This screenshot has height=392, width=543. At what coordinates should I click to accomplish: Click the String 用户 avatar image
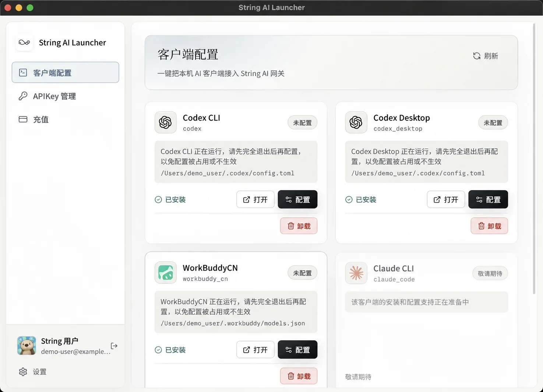pyautogui.click(x=27, y=346)
